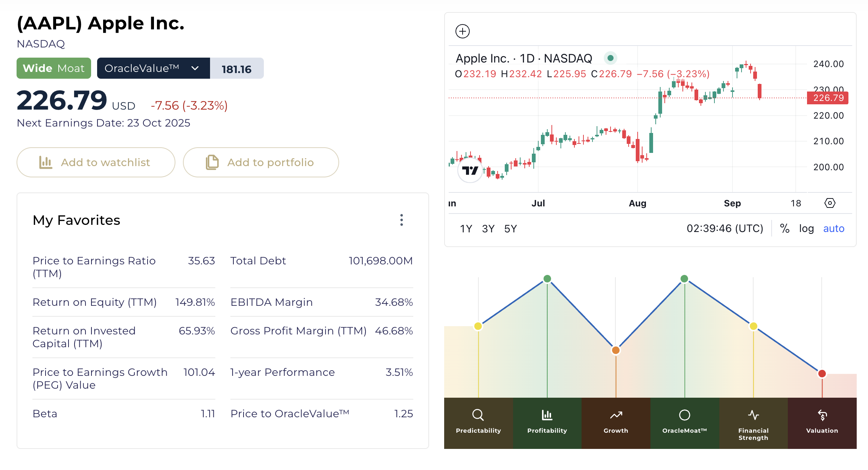Click the OracleMoat circle icon
This screenshot has width=868, height=470.
coord(685,415)
